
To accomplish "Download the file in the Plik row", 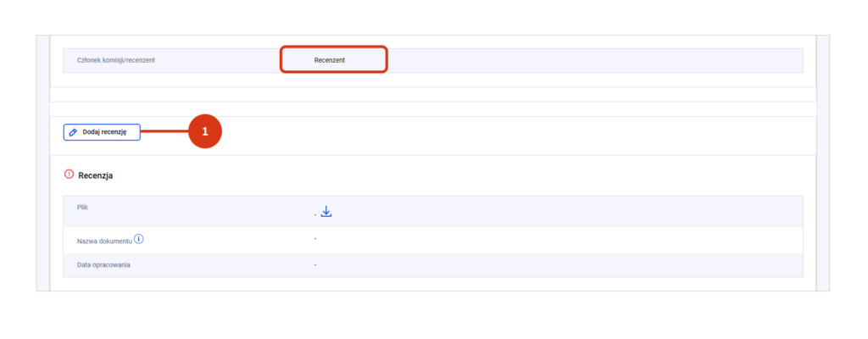I will (326, 212).
